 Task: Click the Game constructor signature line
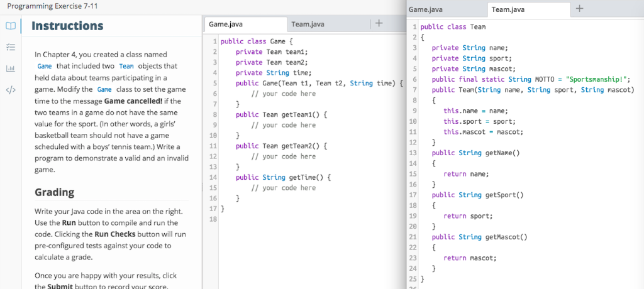(x=319, y=84)
